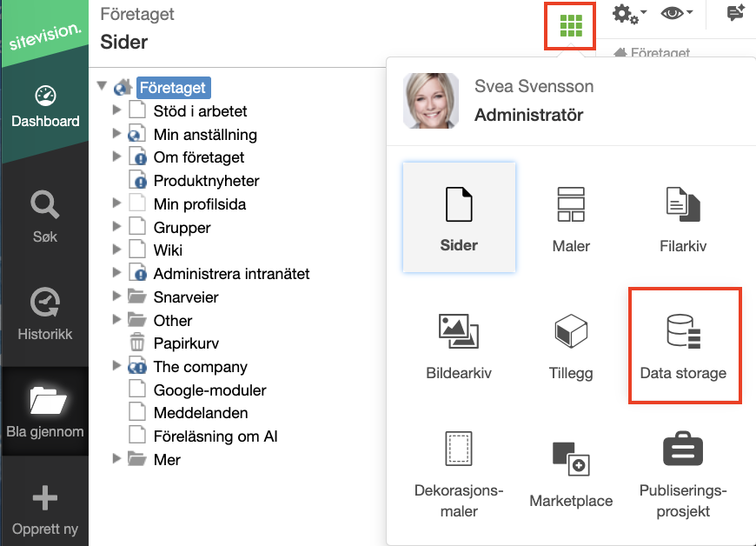This screenshot has height=546, width=756.
Task: Open Data storage module
Action: tap(684, 345)
